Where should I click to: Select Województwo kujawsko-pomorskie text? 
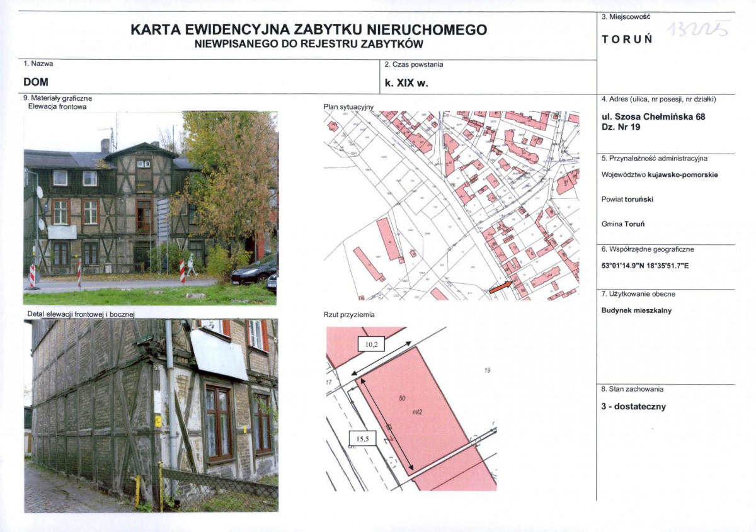pyautogui.click(x=660, y=175)
